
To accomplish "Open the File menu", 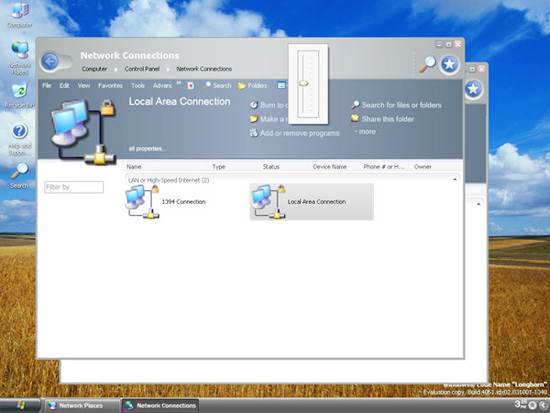I will point(47,85).
